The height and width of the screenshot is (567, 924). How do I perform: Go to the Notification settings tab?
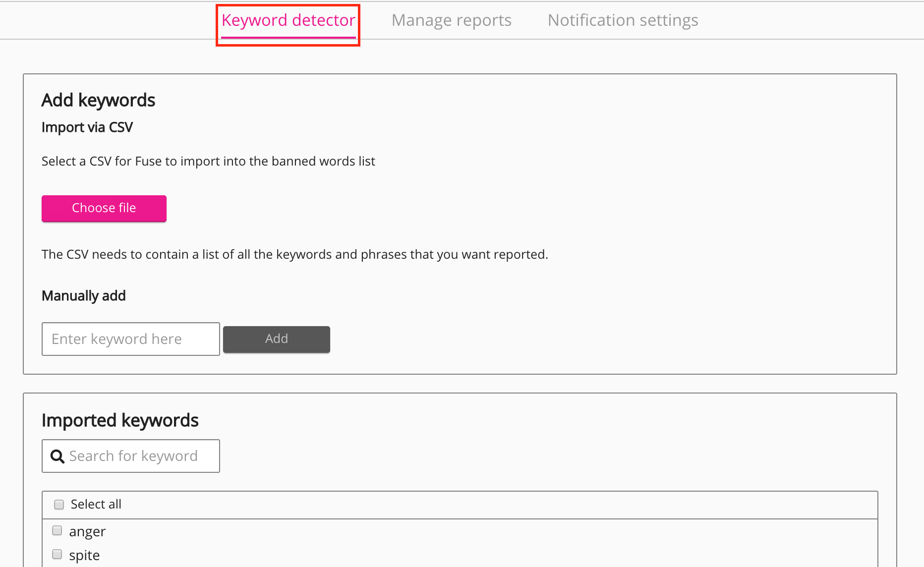(x=623, y=20)
